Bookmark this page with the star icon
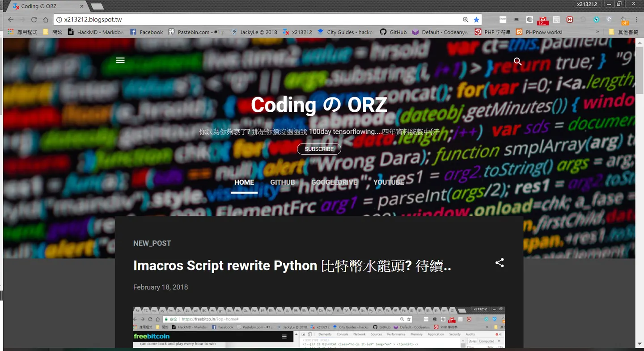This screenshot has height=351, width=644. point(476,20)
